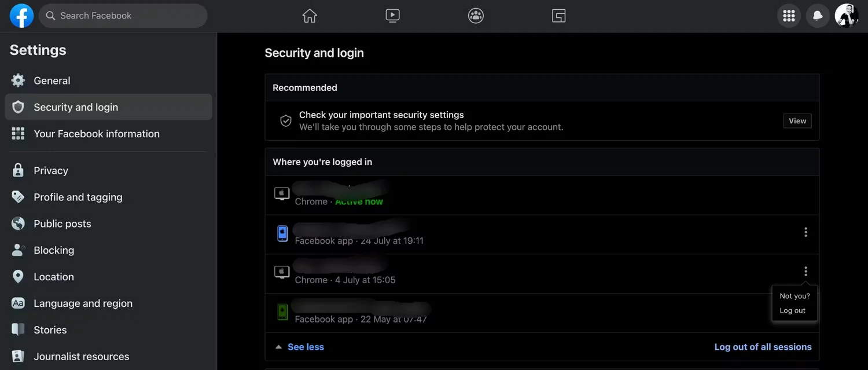This screenshot has width=868, height=370.
Task: Click the Location pin sidebar icon
Action: pyautogui.click(x=19, y=277)
